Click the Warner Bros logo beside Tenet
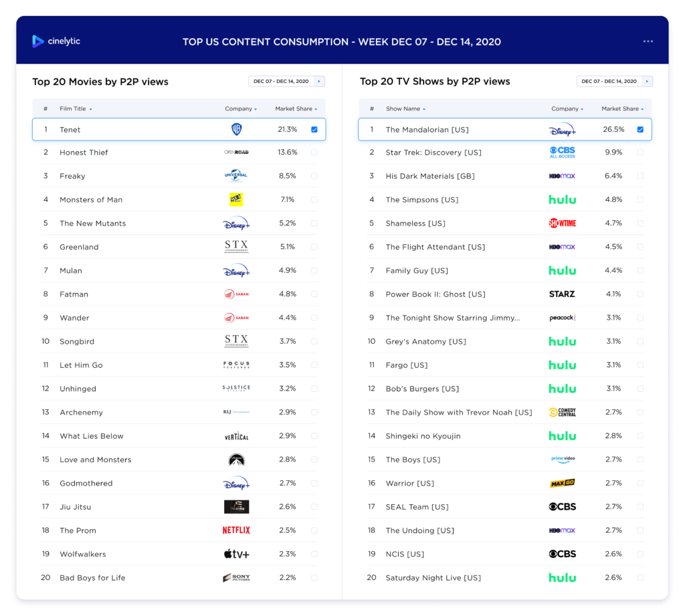Image resolution: width=685 pixels, height=616 pixels. click(236, 129)
